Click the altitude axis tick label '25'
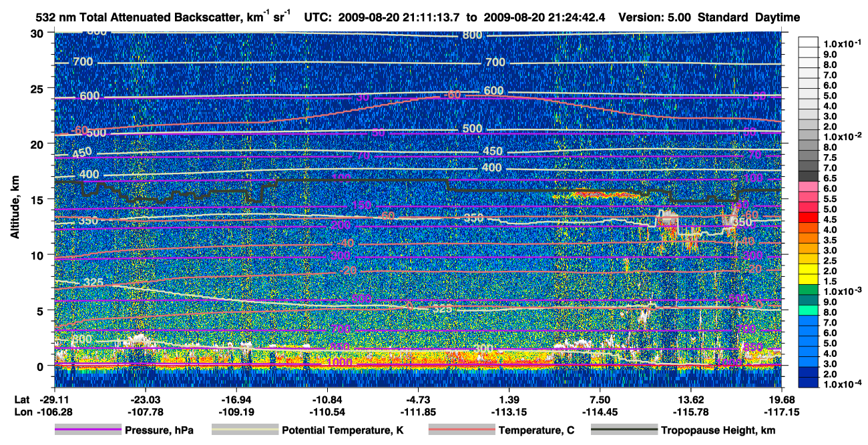 (38, 89)
